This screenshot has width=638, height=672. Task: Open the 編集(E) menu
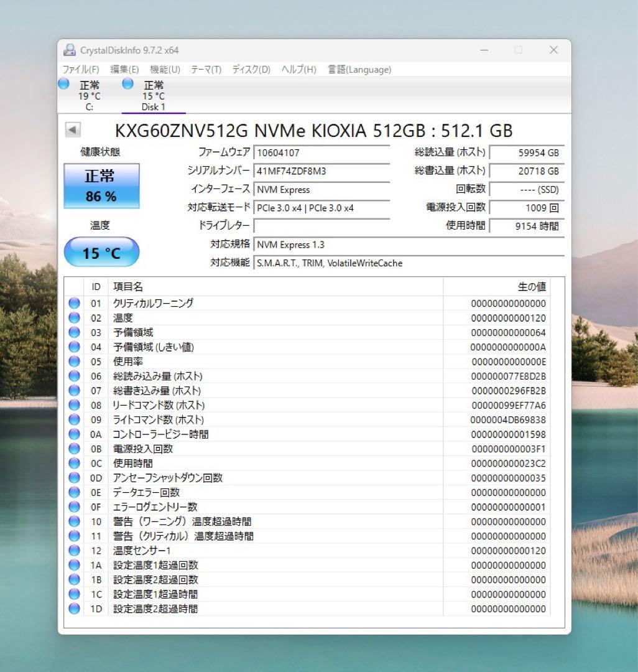pyautogui.click(x=124, y=70)
